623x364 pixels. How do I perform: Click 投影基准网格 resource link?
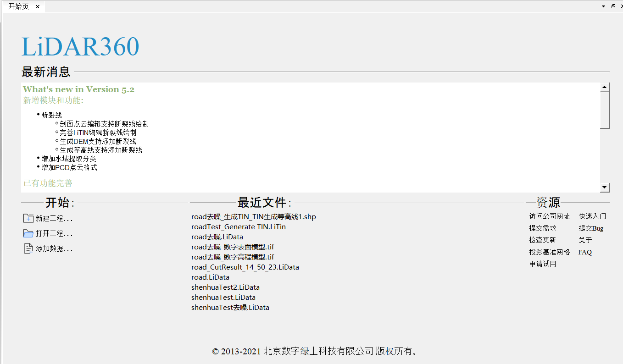[549, 252]
